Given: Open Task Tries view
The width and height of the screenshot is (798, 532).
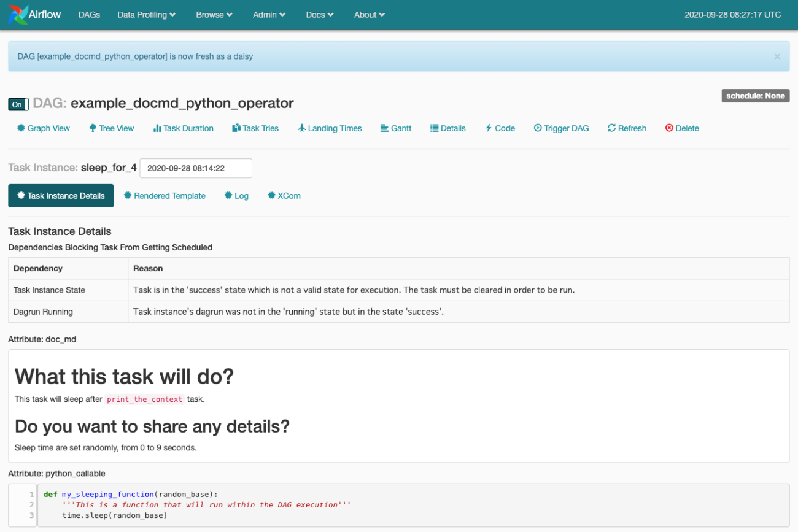Looking at the screenshot, I should click(255, 128).
